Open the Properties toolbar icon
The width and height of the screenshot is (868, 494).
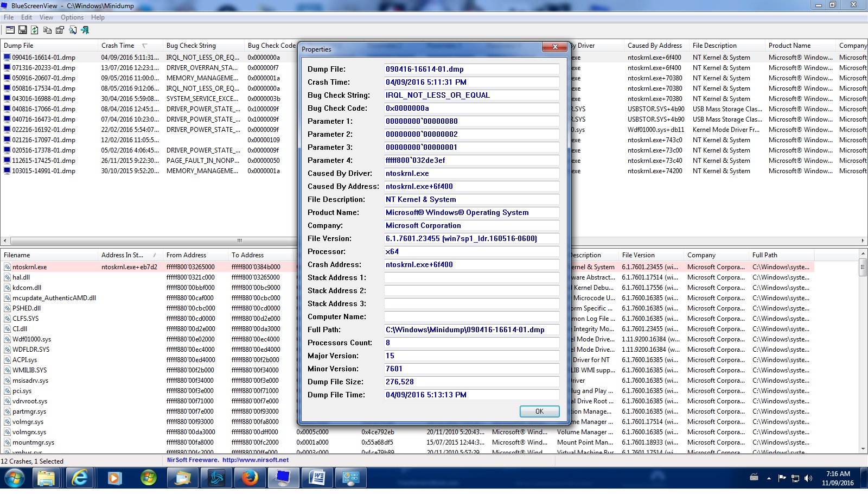[x=60, y=30]
